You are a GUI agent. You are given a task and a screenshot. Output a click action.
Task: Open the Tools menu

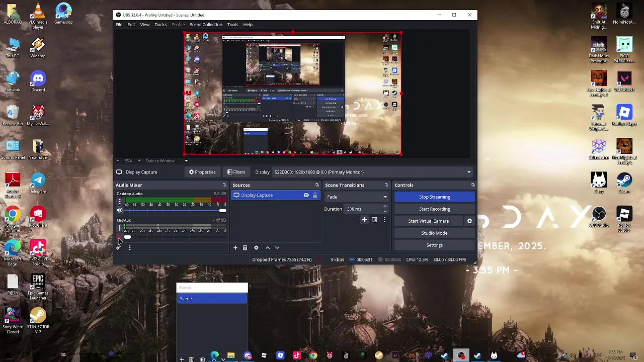232,25
